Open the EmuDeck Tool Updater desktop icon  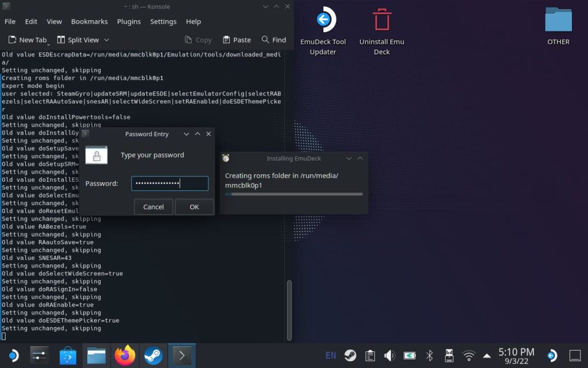[323, 31]
